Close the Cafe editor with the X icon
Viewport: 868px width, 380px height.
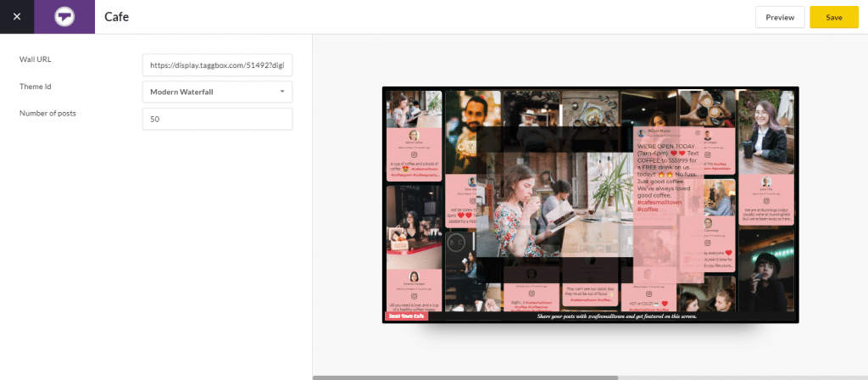(17, 17)
